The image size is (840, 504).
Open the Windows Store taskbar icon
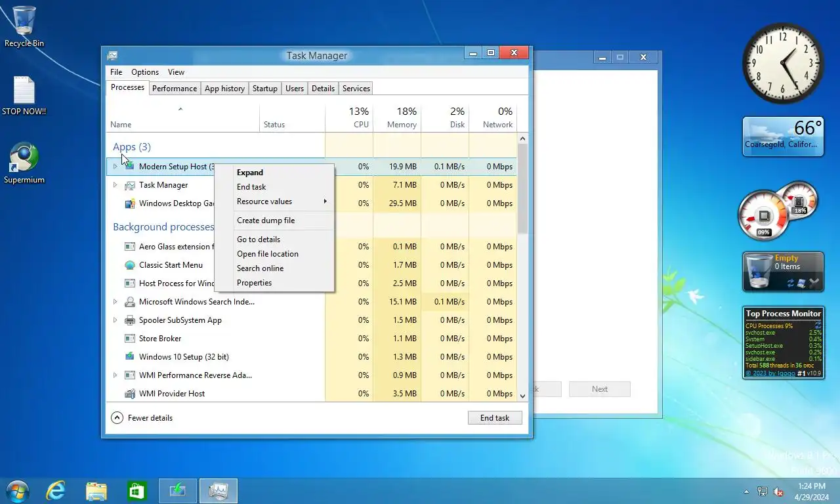coord(136,491)
